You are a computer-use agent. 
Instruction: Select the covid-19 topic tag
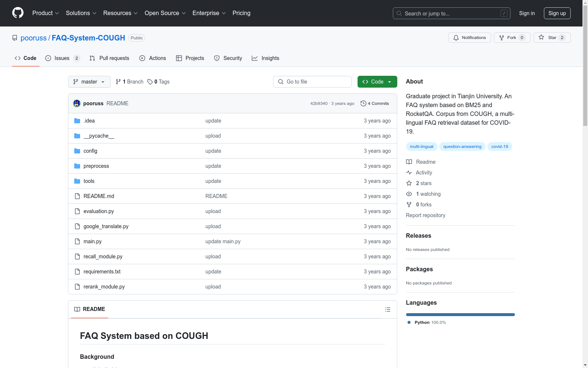tap(499, 146)
